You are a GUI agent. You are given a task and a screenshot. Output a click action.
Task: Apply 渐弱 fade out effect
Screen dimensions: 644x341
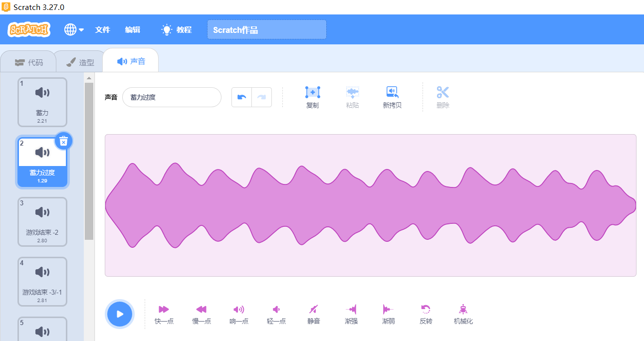click(389, 315)
